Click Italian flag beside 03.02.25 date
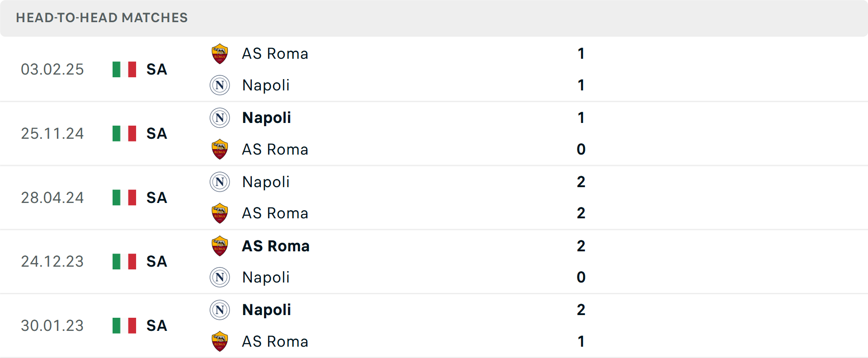Screen dimensions: 868x358 click(124, 70)
